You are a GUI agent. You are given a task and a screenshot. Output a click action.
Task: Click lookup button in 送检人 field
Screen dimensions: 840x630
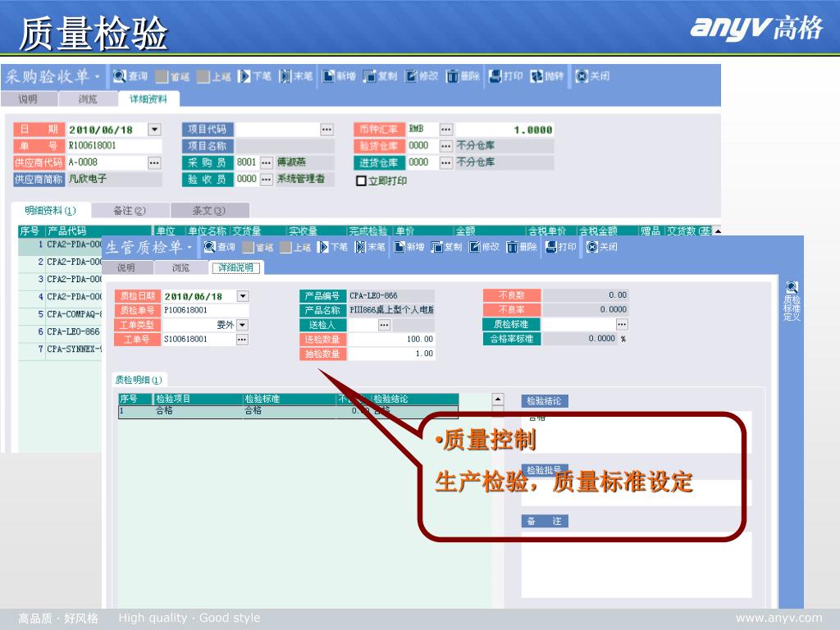point(384,325)
